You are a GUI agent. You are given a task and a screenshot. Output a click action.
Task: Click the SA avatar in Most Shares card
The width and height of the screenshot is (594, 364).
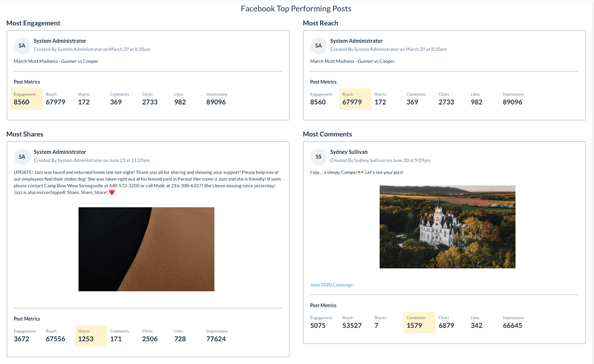pyautogui.click(x=22, y=157)
